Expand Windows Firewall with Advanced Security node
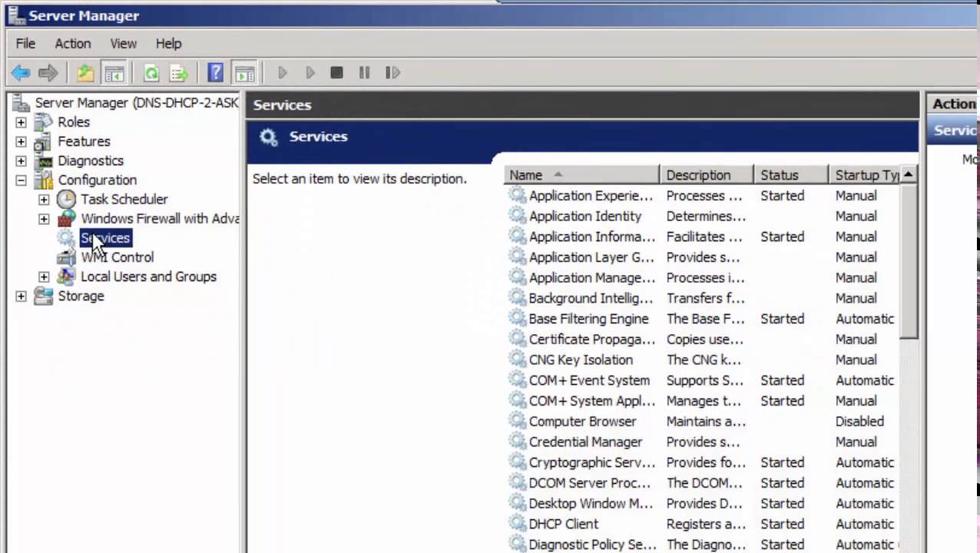 pos(44,218)
